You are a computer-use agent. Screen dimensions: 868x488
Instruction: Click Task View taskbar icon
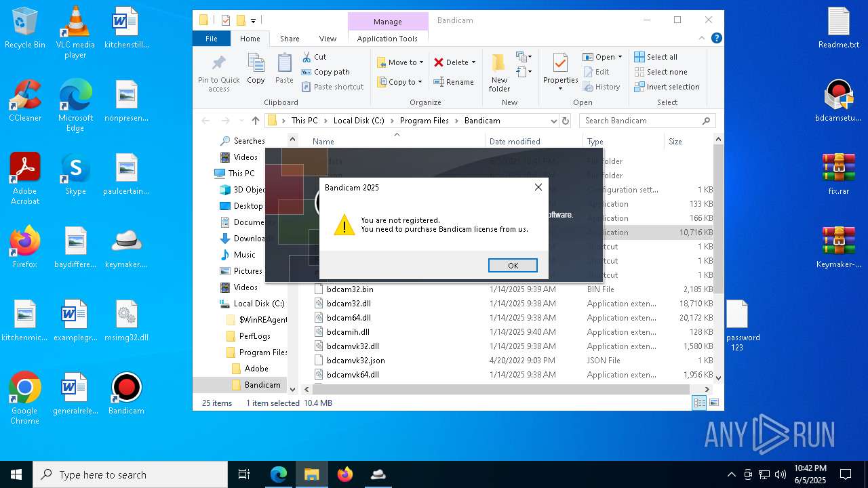[245, 474]
